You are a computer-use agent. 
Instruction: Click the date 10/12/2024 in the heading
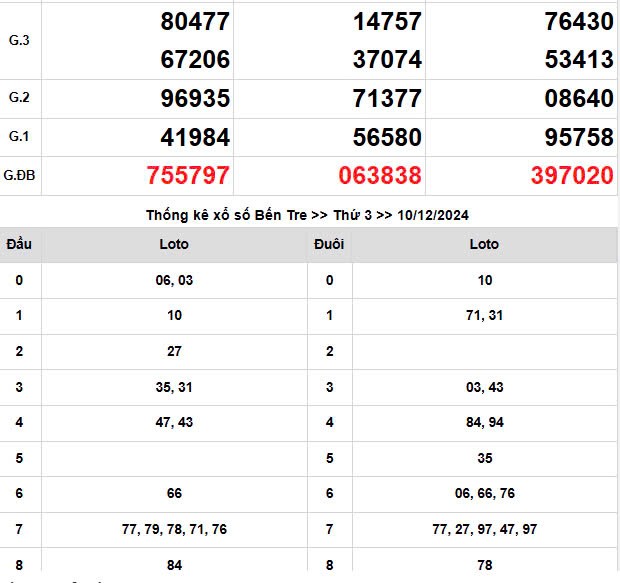tap(434, 215)
